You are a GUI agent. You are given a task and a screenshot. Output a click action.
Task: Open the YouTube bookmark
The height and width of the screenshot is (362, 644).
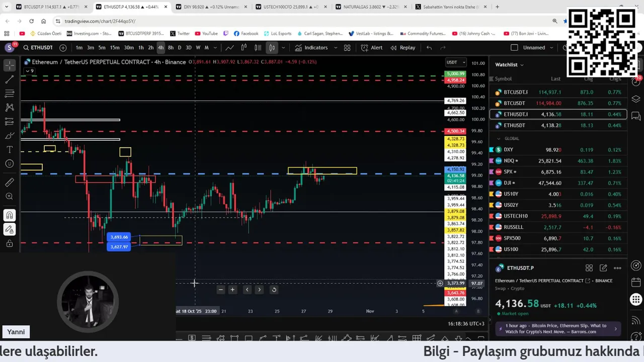tap(206, 34)
